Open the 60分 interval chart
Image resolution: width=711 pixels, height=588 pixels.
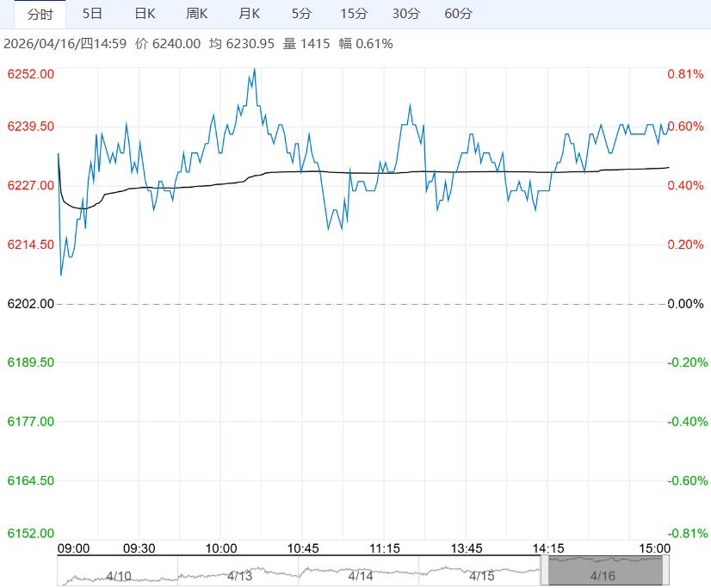[458, 14]
